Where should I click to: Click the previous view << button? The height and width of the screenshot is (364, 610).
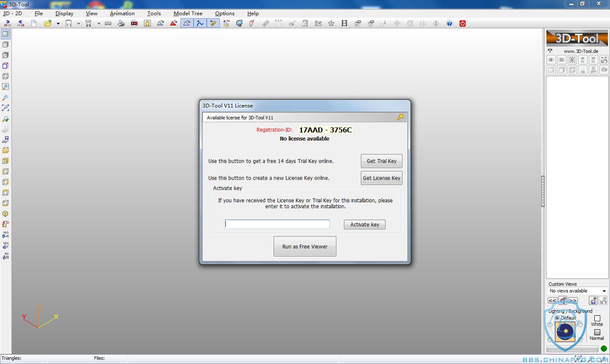[552, 301]
